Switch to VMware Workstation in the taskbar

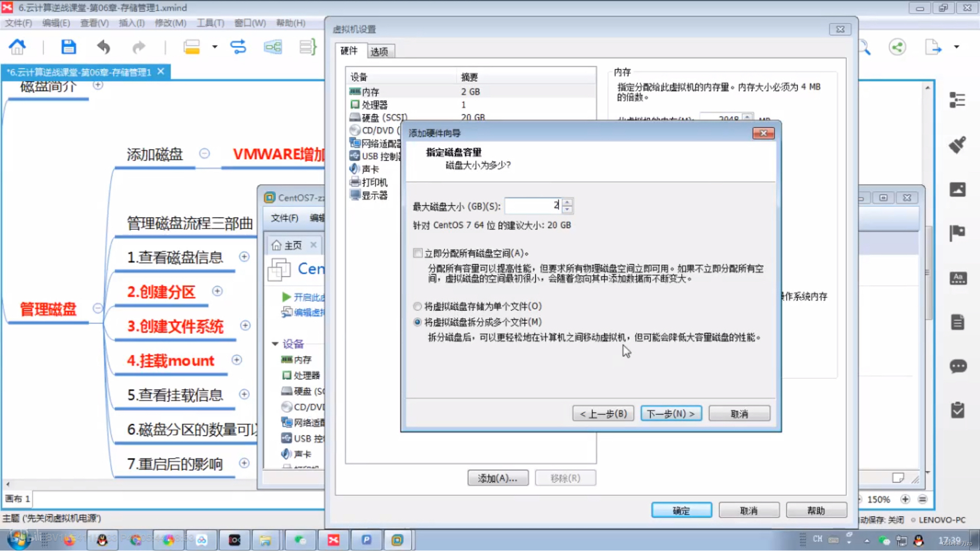pos(398,540)
